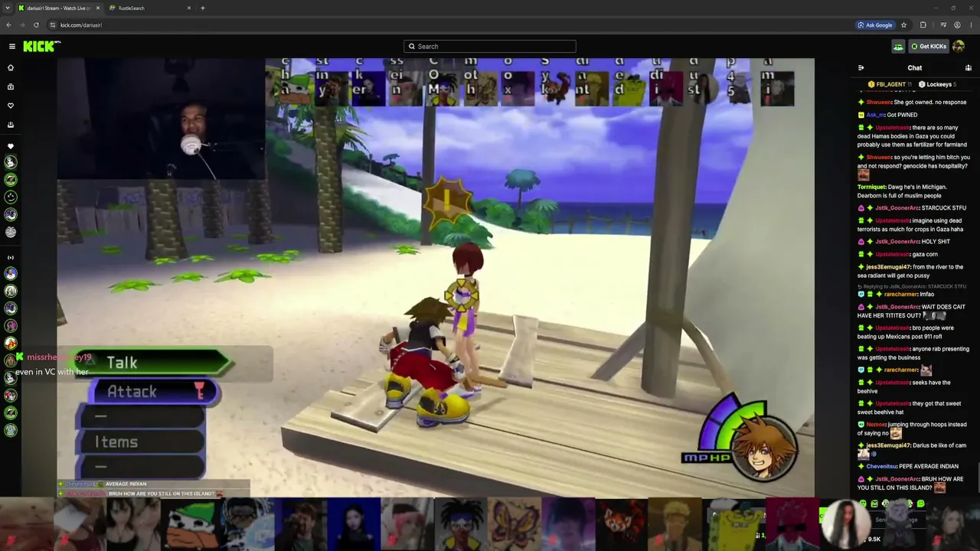Focus the Kick search field

(490, 46)
